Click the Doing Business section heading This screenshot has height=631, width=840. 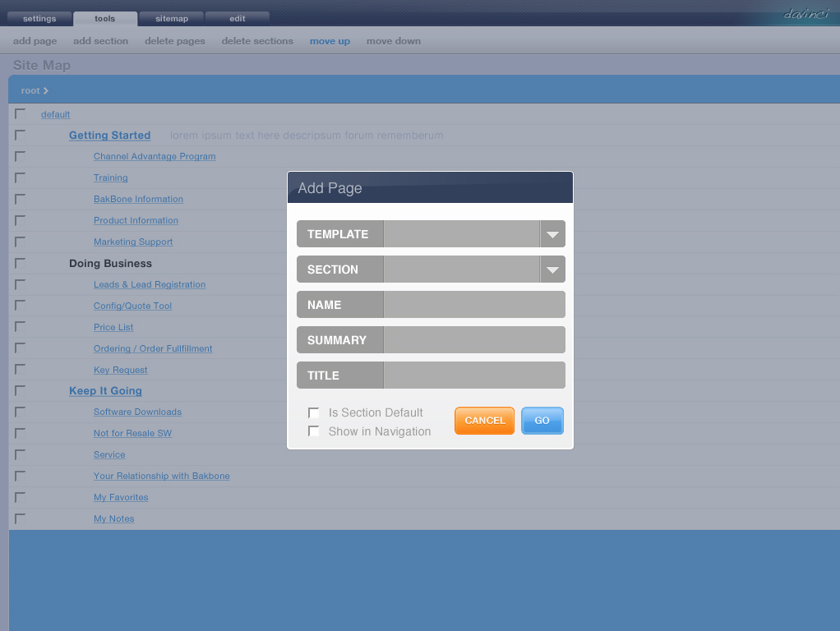coord(110,263)
